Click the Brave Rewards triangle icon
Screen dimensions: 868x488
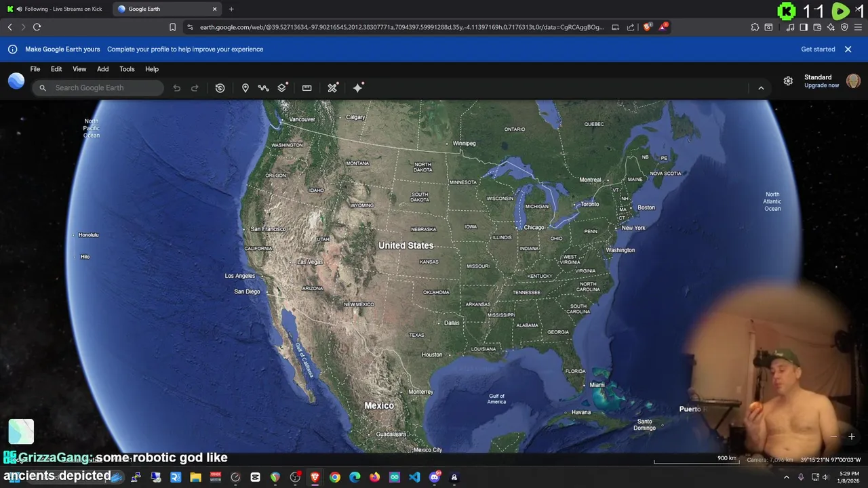[x=665, y=27]
